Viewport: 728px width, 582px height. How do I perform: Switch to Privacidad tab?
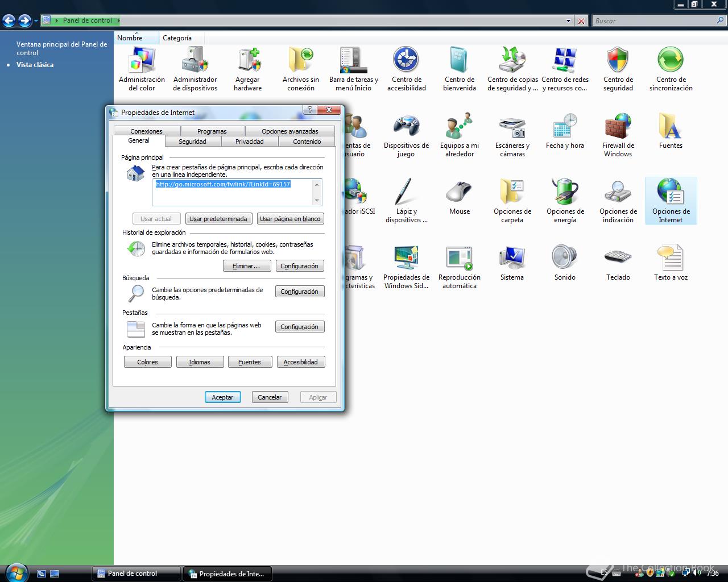pyautogui.click(x=250, y=142)
